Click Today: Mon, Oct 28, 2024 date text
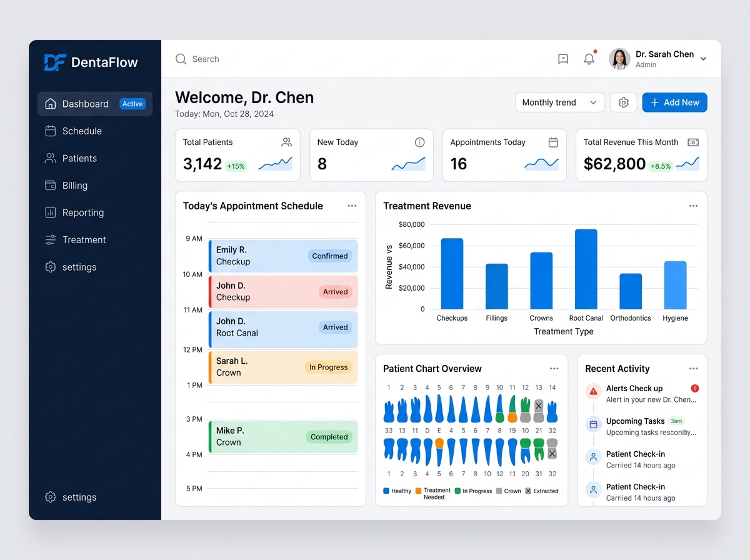The width and height of the screenshot is (750, 560). (224, 114)
